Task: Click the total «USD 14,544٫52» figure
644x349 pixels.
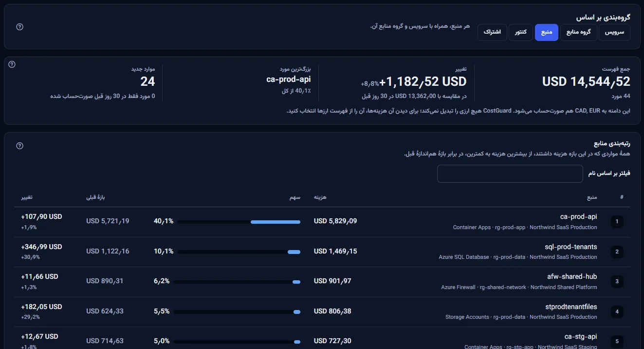Action: (586, 81)
